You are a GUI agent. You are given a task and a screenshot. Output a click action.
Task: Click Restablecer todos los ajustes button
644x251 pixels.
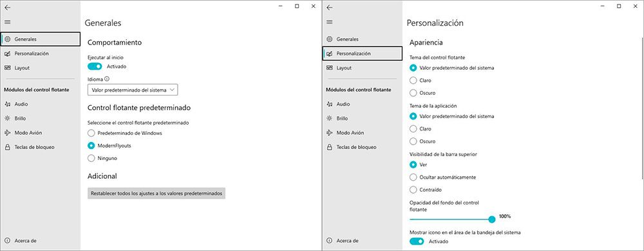click(x=156, y=193)
